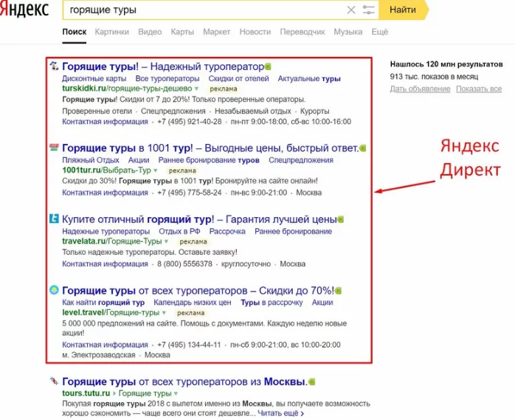Image resolution: width=515 pixels, height=420 pixels.
Task: Click the travelata.ru/Горящие-Туры URL
Action: 112,241
